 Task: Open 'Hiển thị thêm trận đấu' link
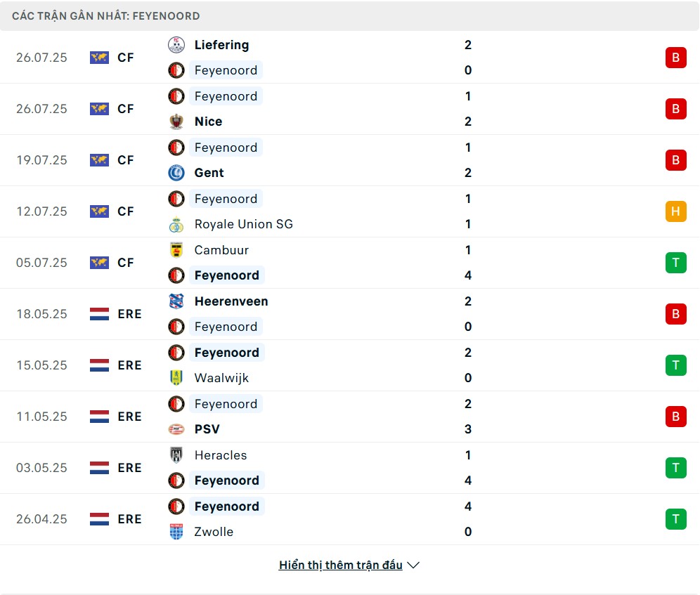341,565
